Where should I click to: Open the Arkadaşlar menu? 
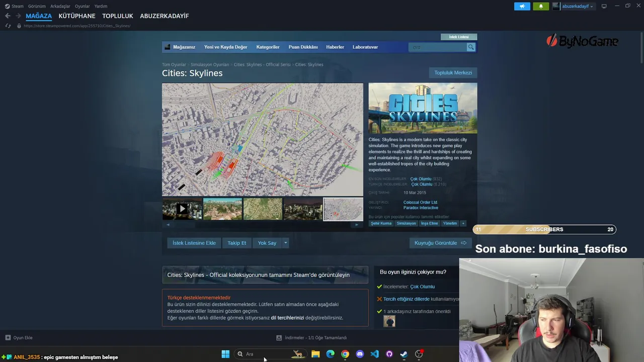(x=60, y=6)
